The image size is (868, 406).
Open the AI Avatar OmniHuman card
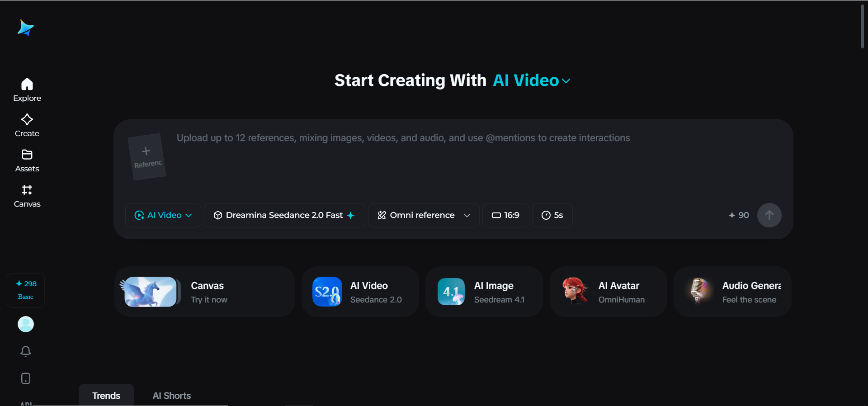608,292
